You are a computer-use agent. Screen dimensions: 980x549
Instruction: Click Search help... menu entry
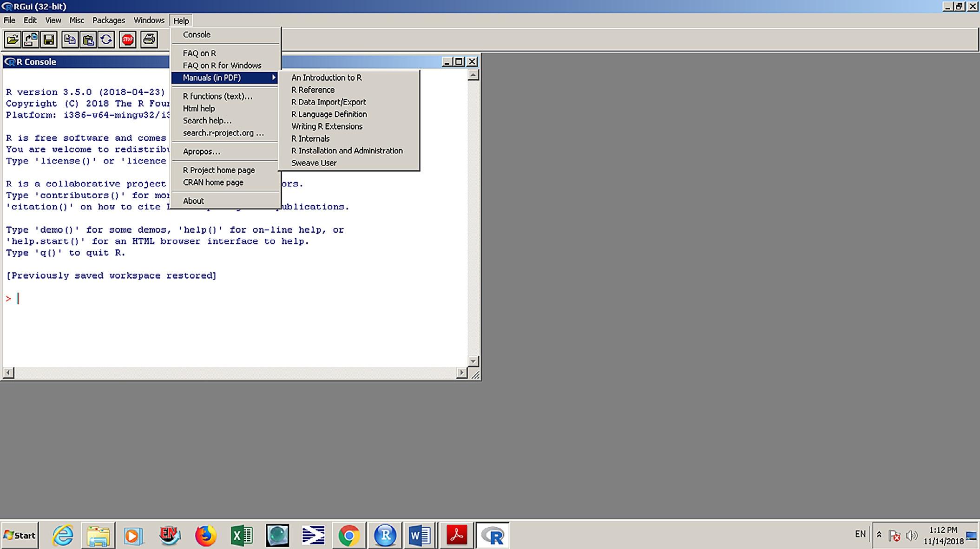[x=207, y=121]
